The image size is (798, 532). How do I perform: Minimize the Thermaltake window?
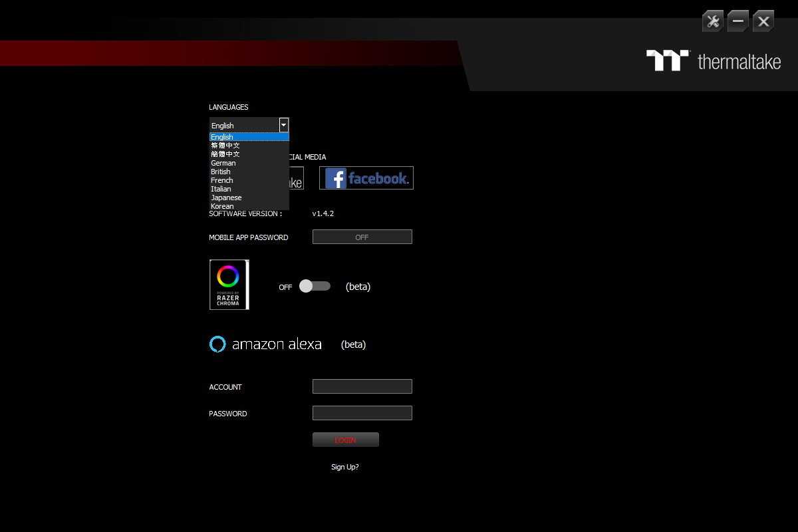tap(738, 21)
